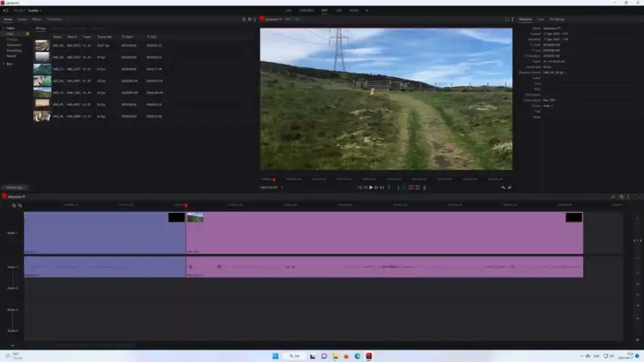The width and height of the screenshot is (644, 362).
Task: Zoom out on the timeline
Action: pyautogui.click(x=20, y=206)
